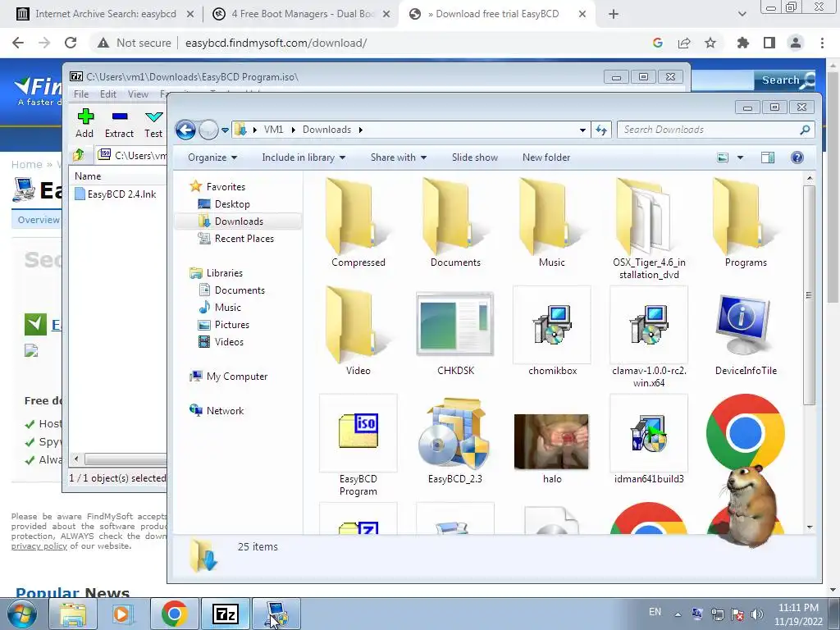840x630 pixels.
Task: Click volume icon in system tray
Action: tap(757, 614)
